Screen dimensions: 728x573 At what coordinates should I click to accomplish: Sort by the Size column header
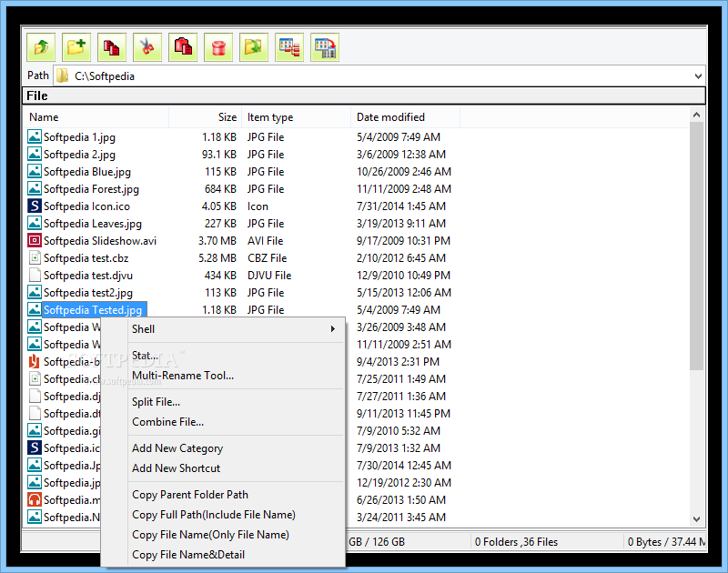(206, 117)
